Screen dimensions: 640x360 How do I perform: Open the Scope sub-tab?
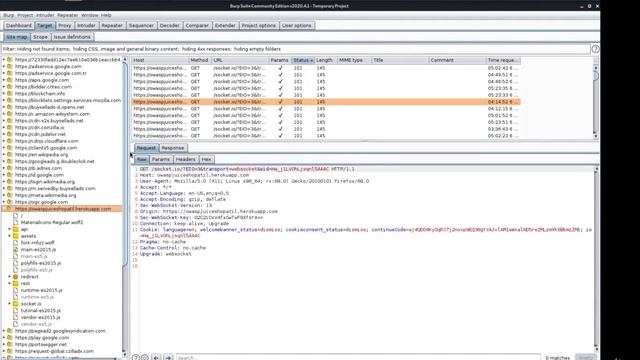pyautogui.click(x=40, y=37)
